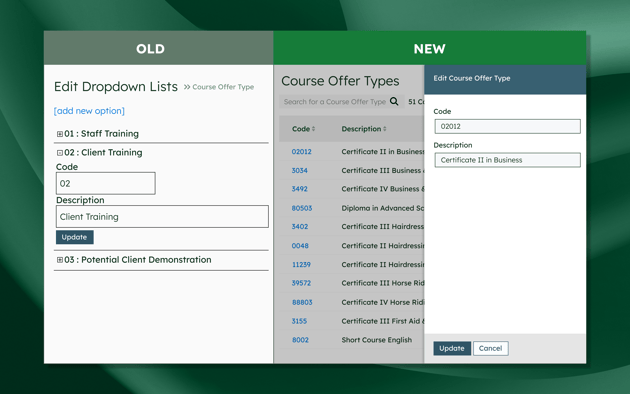Select Certificate III Hairdressing description for 3402
The width and height of the screenshot is (630, 394).
coord(382,227)
